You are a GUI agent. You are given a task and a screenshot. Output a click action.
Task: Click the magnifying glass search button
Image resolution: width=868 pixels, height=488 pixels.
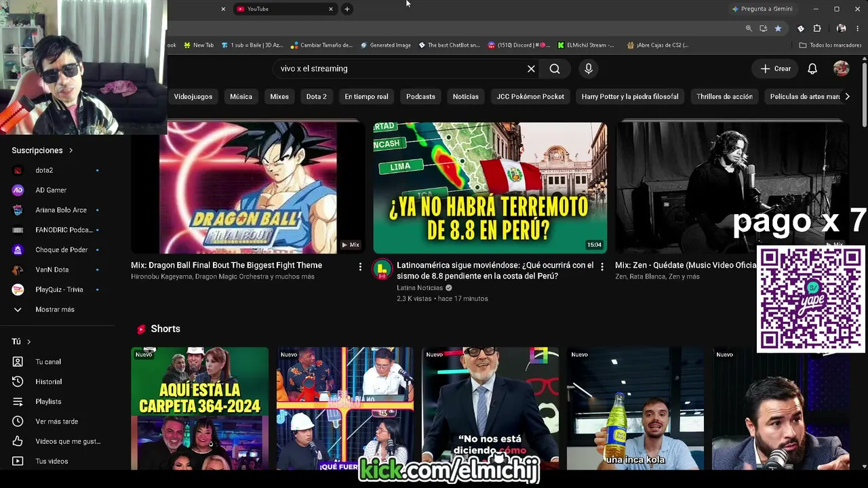(x=555, y=68)
